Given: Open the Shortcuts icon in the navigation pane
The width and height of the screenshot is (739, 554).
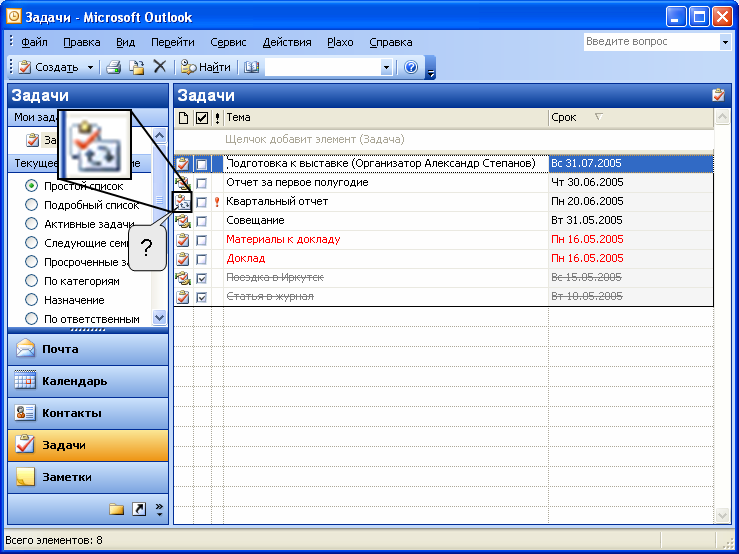Looking at the screenshot, I should pos(139,509).
